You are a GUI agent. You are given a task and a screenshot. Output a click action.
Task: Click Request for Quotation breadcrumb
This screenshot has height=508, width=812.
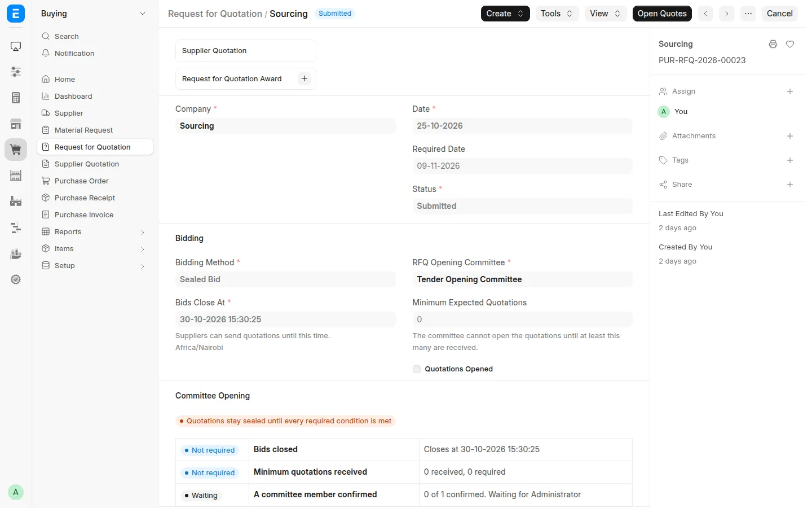215,14
